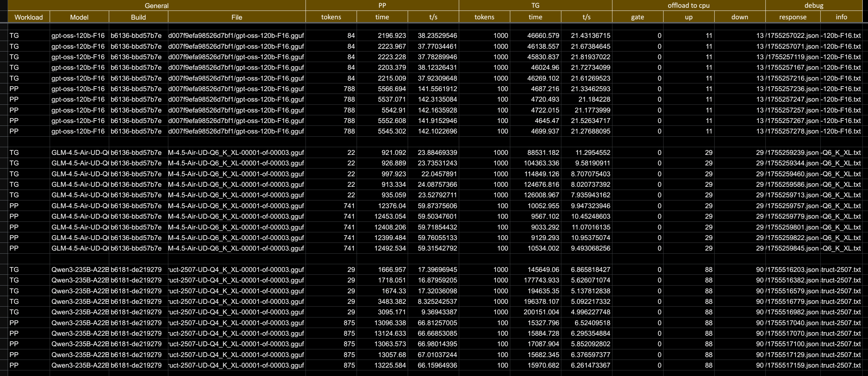Click the "Build" column header
Image resolution: width=868 pixels, height=376 pixels.
pyautogui.click(x=139, y=17)
